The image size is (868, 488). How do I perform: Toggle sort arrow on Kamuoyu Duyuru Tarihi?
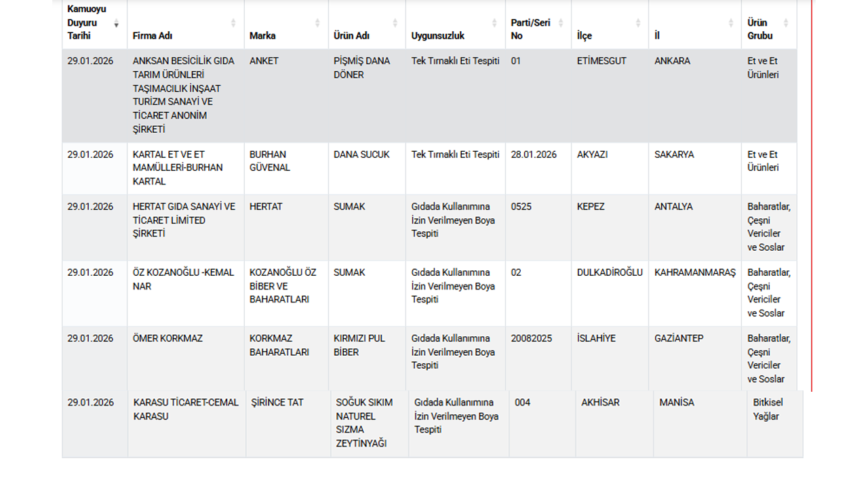pos(117,24)
